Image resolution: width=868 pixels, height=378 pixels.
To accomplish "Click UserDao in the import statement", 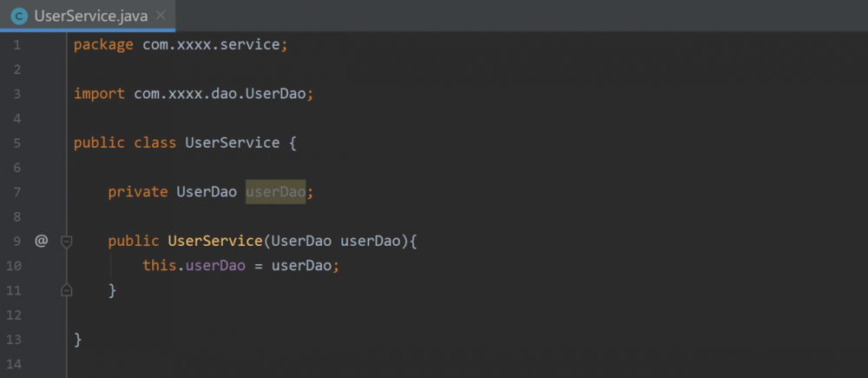I will coord(275,93).
